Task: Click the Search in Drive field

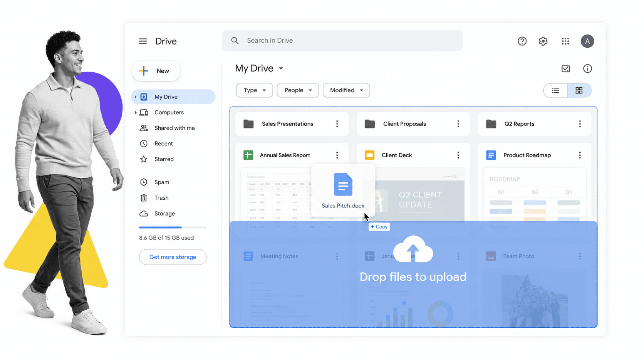Action: coord(342,40)
